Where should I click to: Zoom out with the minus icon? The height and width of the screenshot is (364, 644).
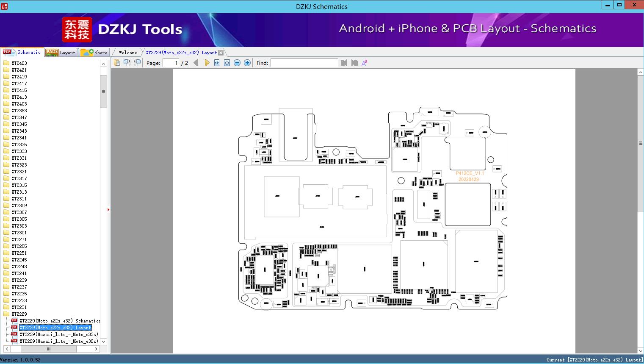click(x=237, y=63)
